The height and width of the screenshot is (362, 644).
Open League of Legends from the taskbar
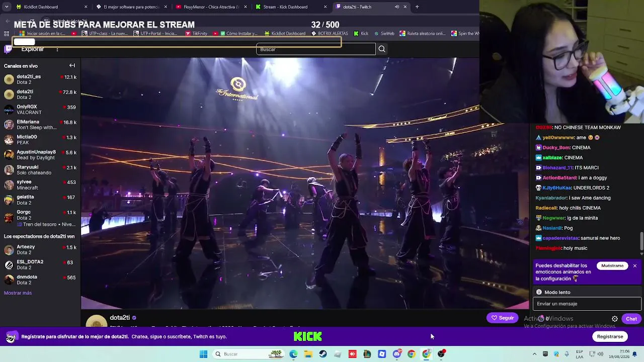click(367, 354)
